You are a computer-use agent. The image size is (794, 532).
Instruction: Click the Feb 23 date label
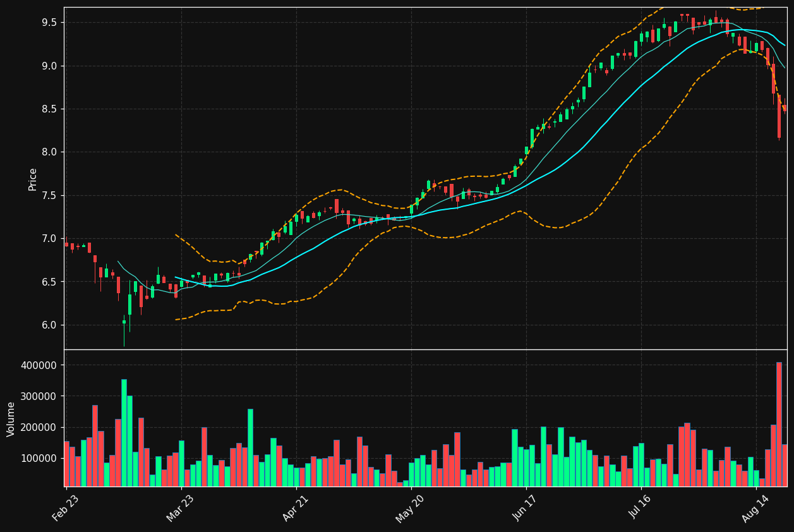(66, 508)
